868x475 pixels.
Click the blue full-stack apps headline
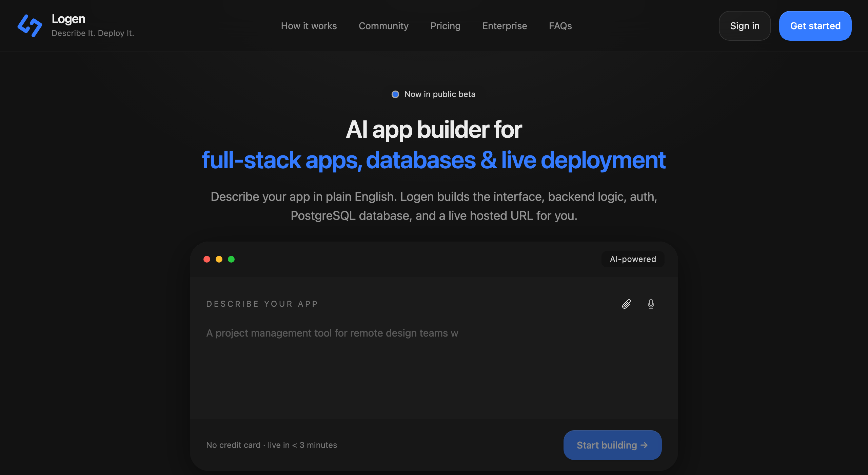point(434,160)
